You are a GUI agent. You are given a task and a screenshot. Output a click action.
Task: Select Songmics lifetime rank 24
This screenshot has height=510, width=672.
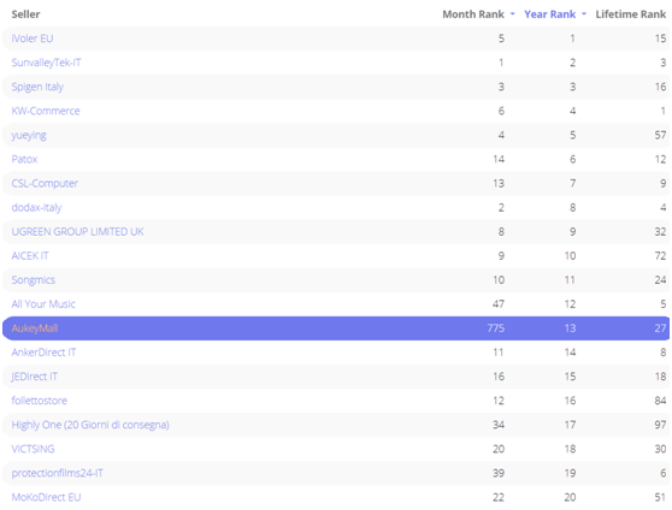pyautogui.click(x=660, y=280)
